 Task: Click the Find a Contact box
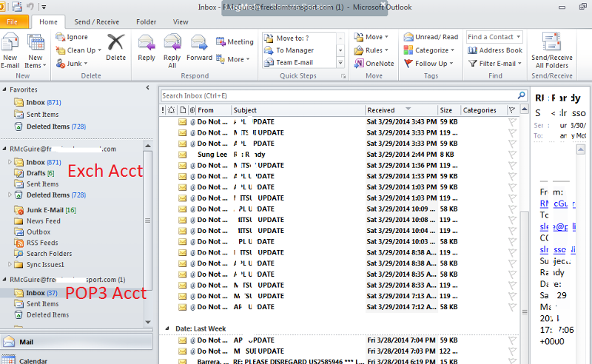(x=494, y=37)
